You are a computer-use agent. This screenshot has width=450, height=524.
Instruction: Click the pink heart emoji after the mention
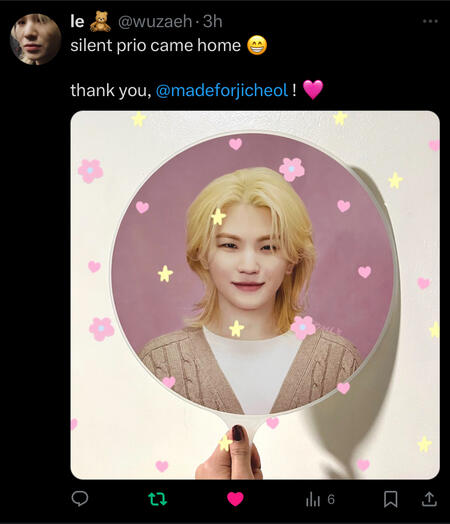point(313,90)
